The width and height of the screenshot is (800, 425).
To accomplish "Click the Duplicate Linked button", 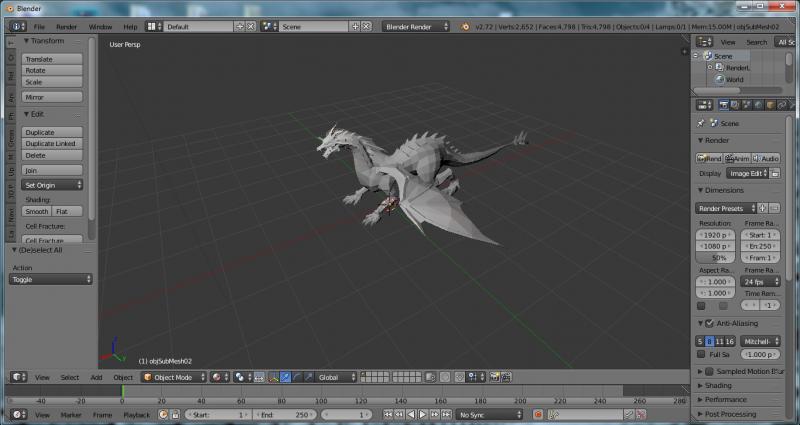I will [x=52, y=144].
